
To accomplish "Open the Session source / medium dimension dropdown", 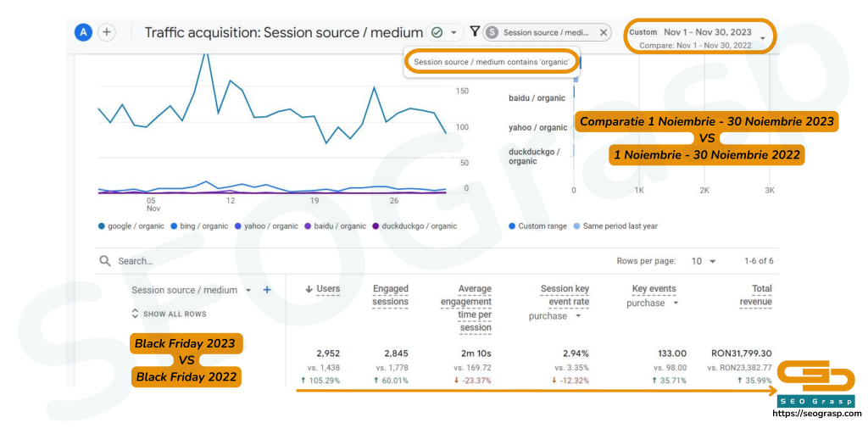I will 248,290.
